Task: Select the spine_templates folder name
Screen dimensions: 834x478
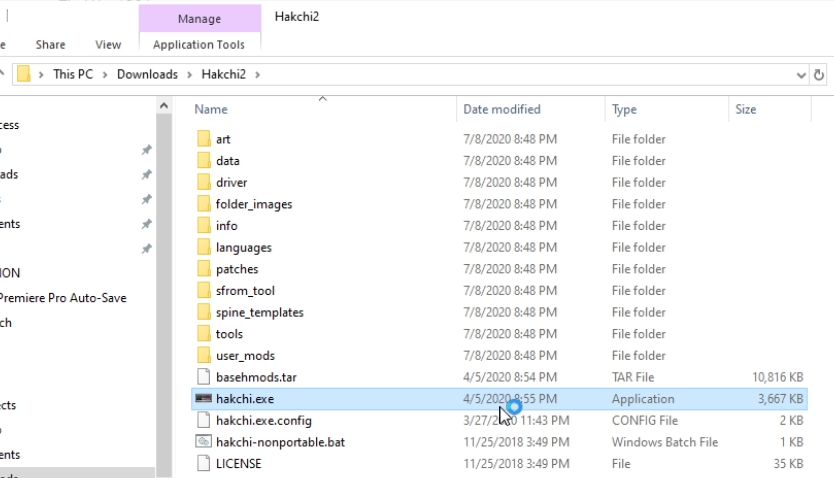Action: click(x=260, y=312)
